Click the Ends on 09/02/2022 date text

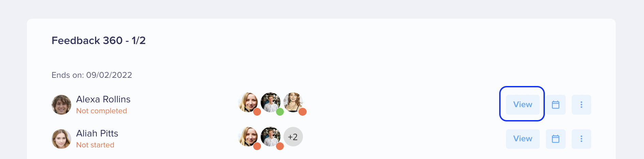click(x=92, y=75)
